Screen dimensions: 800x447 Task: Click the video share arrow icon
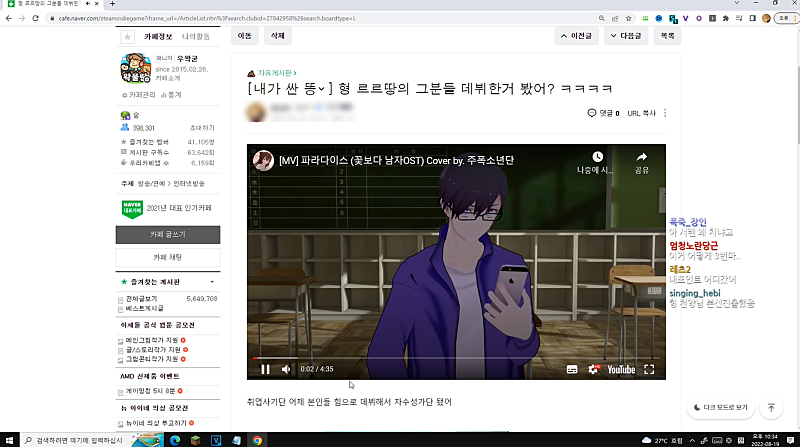coord(641,157)
